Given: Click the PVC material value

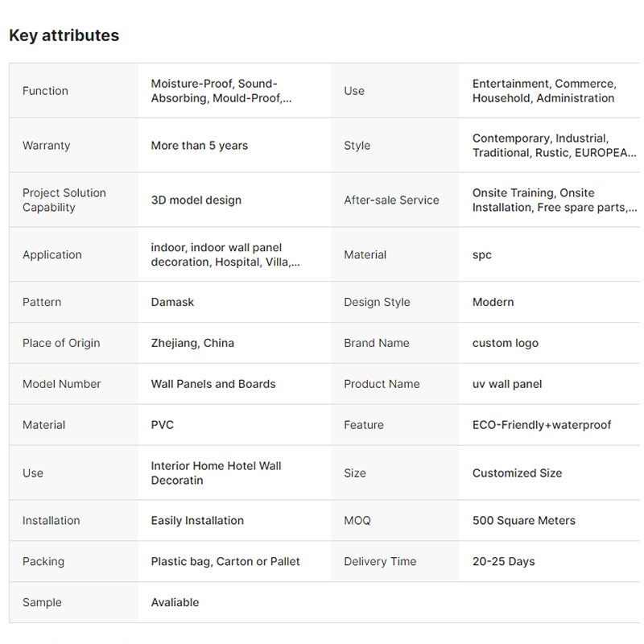Looking at the screenshot, I should pos(163,425).
